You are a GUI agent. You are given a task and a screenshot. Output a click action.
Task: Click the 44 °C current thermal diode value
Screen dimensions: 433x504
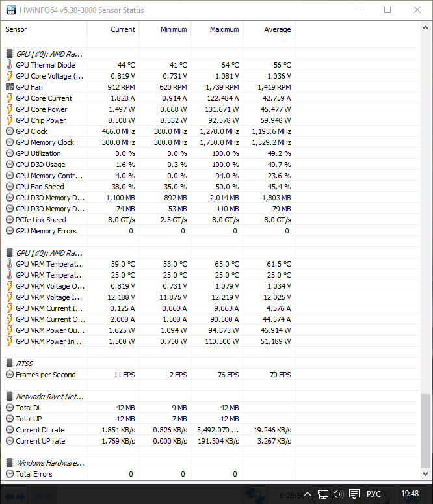[x=126, y=65]
